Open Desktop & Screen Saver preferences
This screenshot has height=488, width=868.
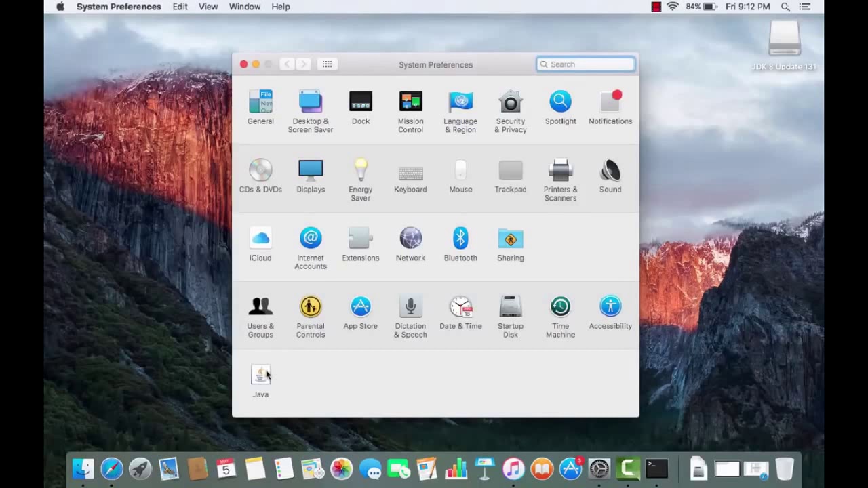click(311, 111)
